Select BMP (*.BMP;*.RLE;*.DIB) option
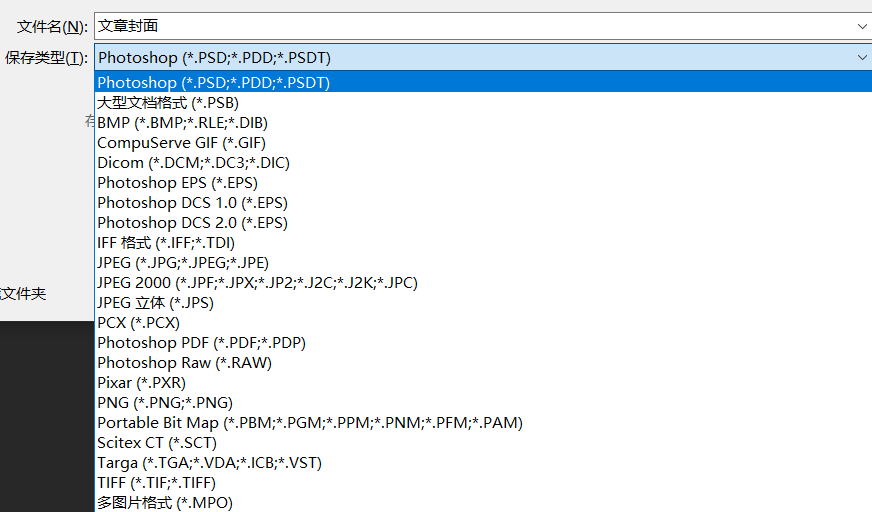 pos(483,123)
